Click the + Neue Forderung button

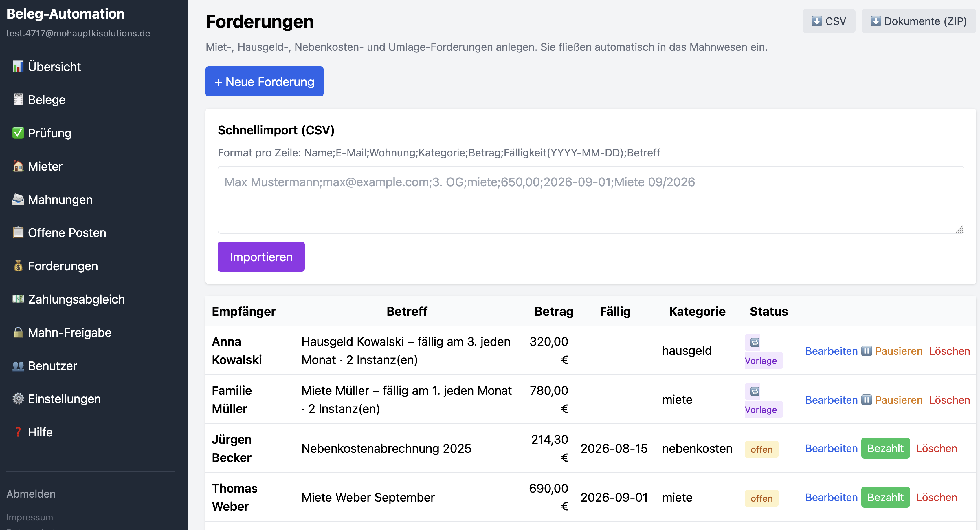coord(265,81)
